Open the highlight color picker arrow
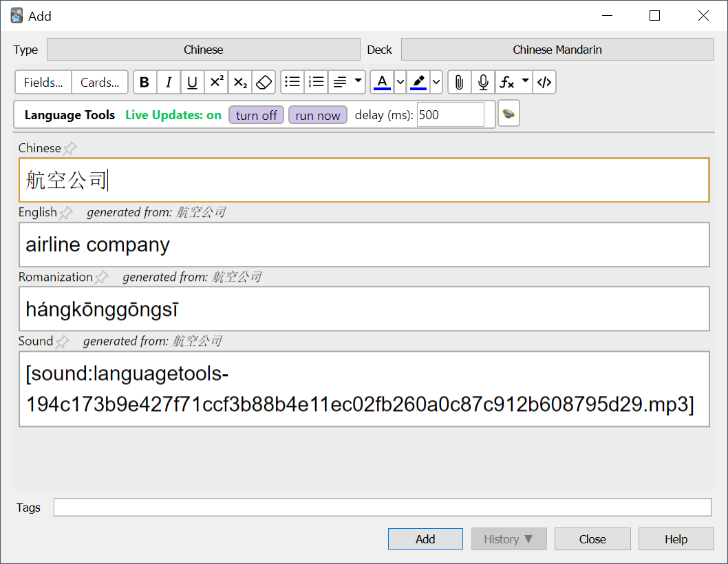Image resolution: width=728 pixels, height=564 pixels. point(436,82)
